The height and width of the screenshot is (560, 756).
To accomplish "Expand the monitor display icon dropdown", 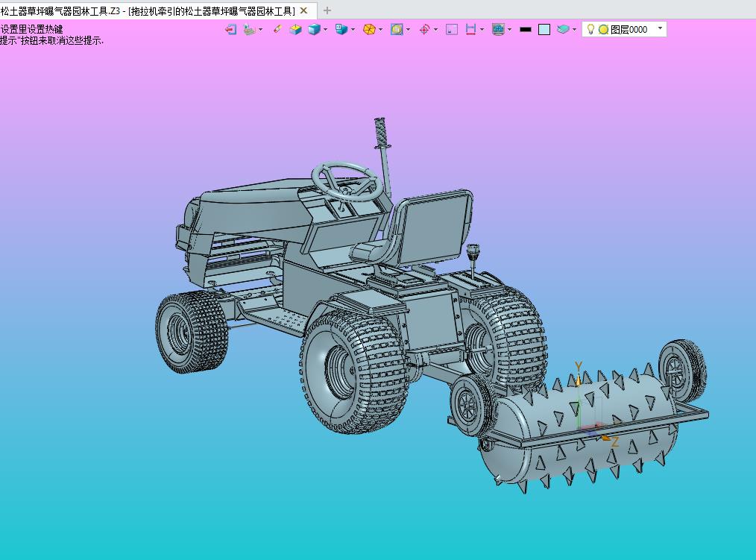I will point(510,29).
